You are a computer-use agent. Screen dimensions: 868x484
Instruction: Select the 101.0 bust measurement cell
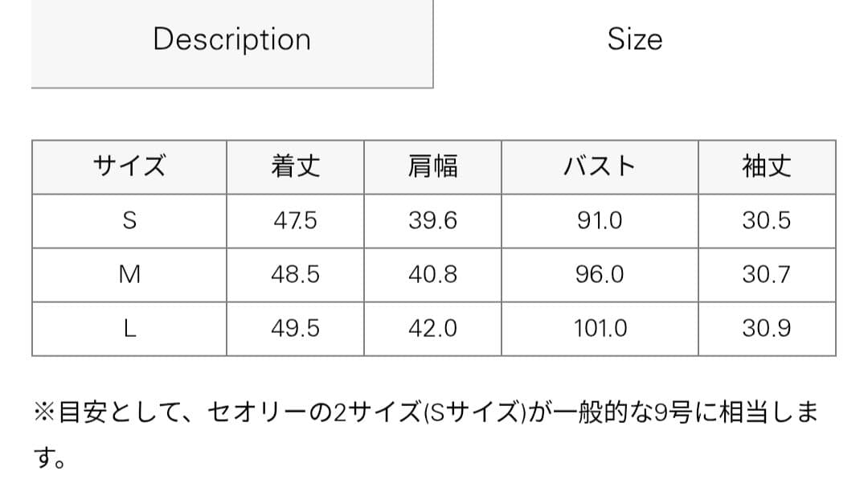pos(599,328)
